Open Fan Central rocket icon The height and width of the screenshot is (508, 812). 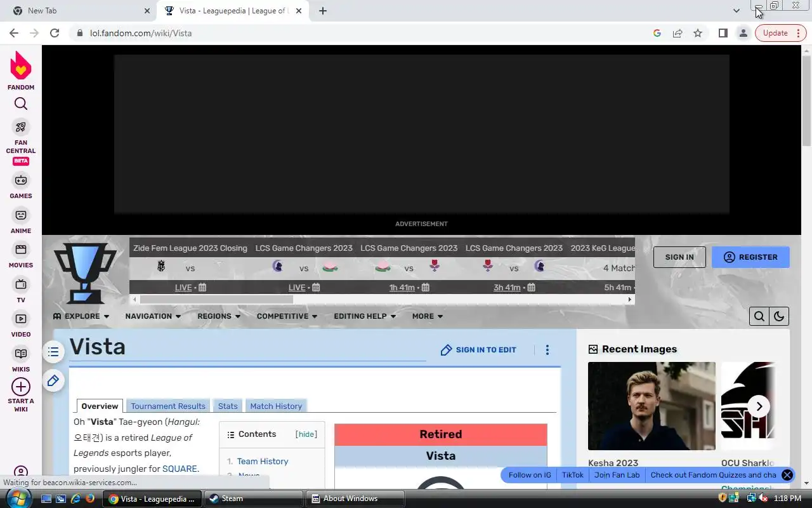21,127
